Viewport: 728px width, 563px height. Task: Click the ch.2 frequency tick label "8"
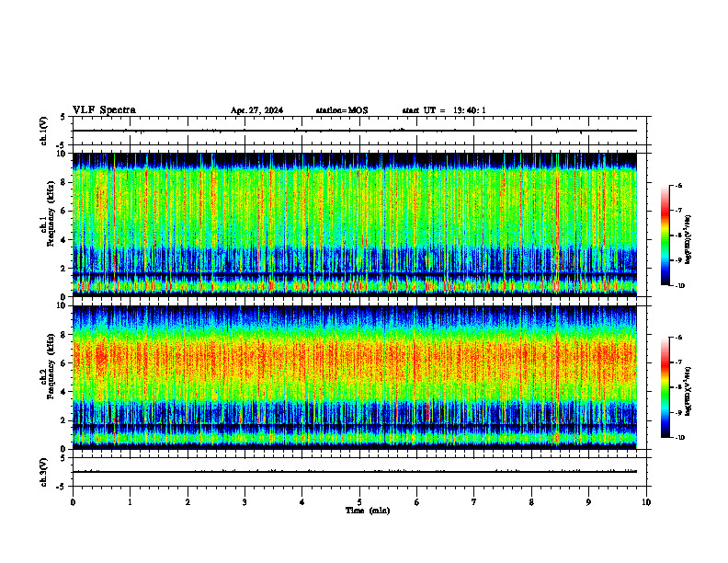[x=64, y=335]
